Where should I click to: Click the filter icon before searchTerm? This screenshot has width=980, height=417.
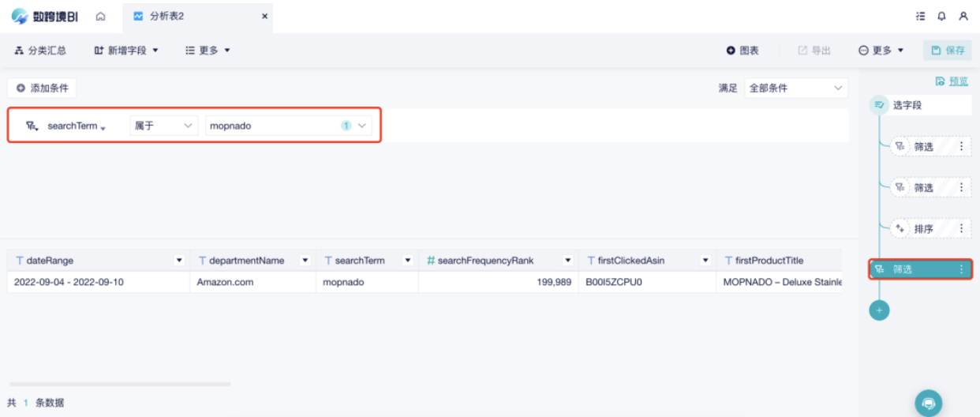(32, 126)
